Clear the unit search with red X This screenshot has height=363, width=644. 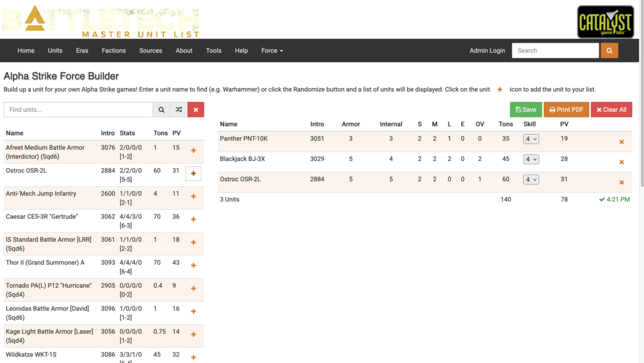[196, 109]
